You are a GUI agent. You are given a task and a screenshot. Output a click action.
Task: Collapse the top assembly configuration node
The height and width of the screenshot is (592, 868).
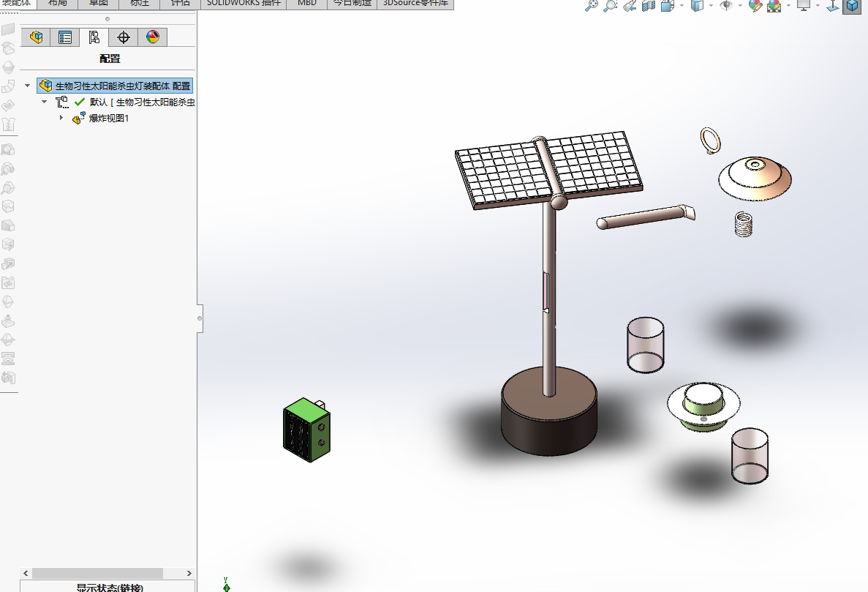click(x=28, y=86)
